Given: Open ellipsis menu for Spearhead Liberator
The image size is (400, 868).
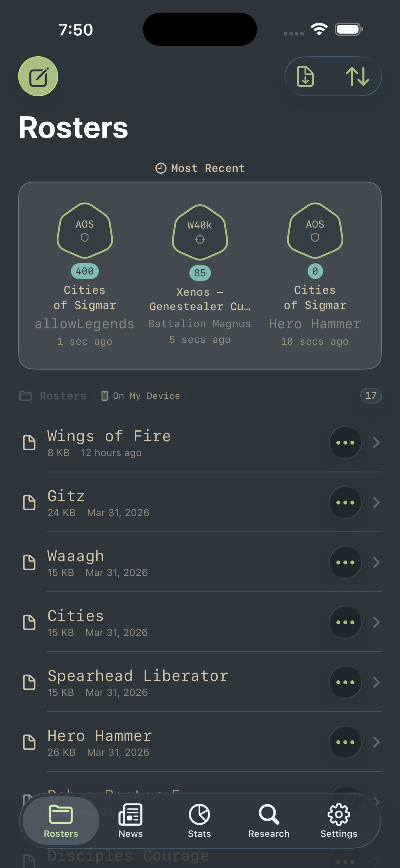Looking at the screenshot, I should pyautogui.click(x=345, y=682).
